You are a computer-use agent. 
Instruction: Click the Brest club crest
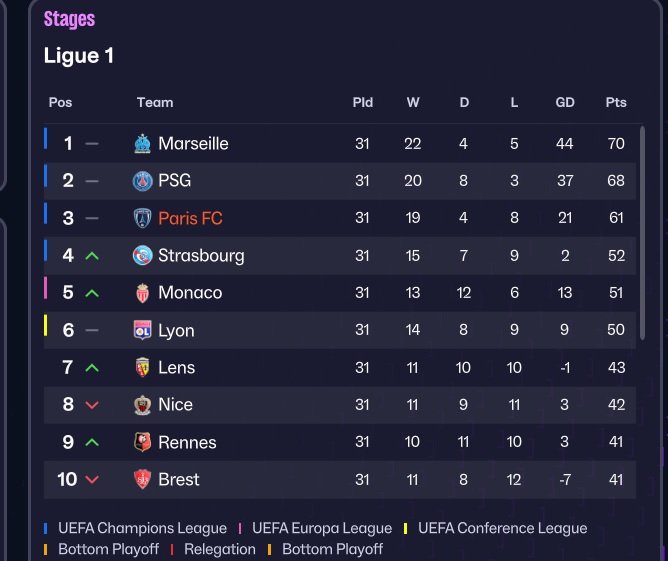[142, 479]
